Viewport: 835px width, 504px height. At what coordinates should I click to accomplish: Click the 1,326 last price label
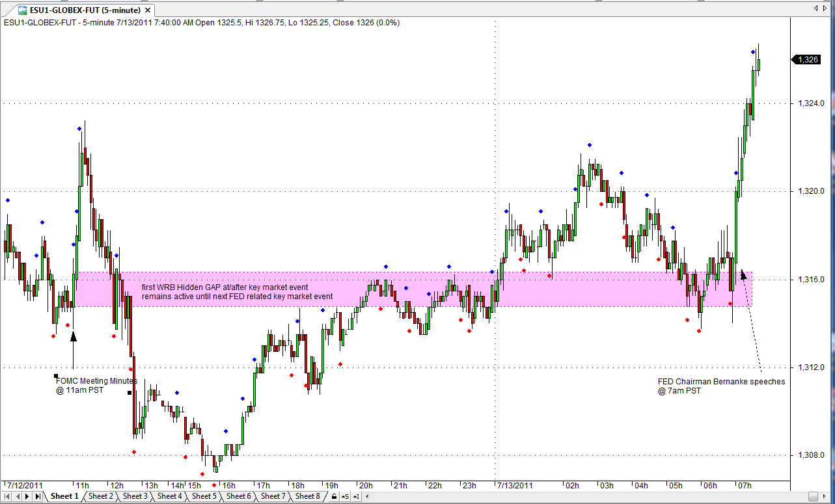pyautogui.click(x=808, y=60)
